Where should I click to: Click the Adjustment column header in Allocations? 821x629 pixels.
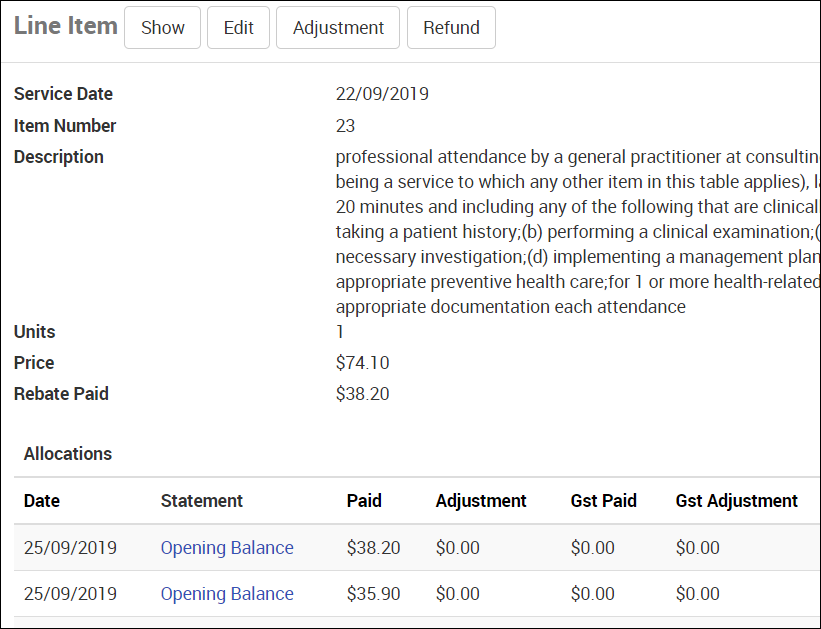tap(481, 501)
